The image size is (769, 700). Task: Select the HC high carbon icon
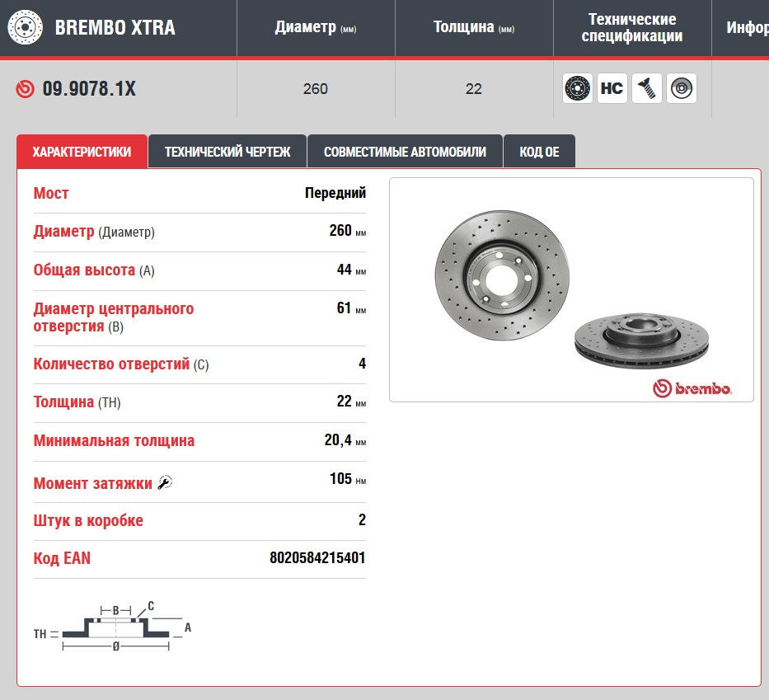pos(612,88)
